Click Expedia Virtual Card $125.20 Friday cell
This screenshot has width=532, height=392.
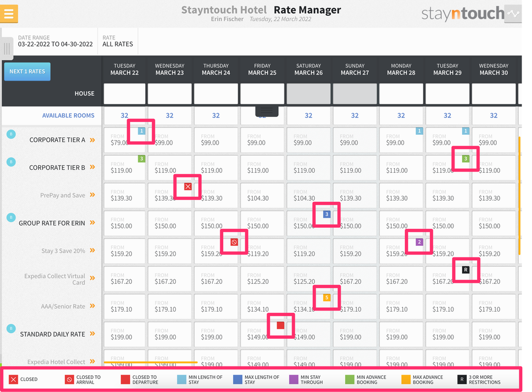[263, 279]
